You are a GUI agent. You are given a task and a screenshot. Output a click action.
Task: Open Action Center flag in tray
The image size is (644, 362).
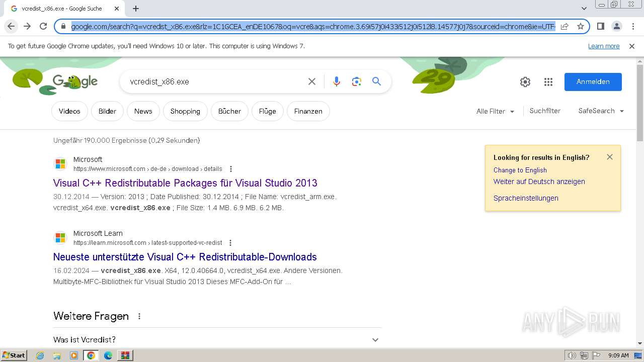[x=596, y=355]
